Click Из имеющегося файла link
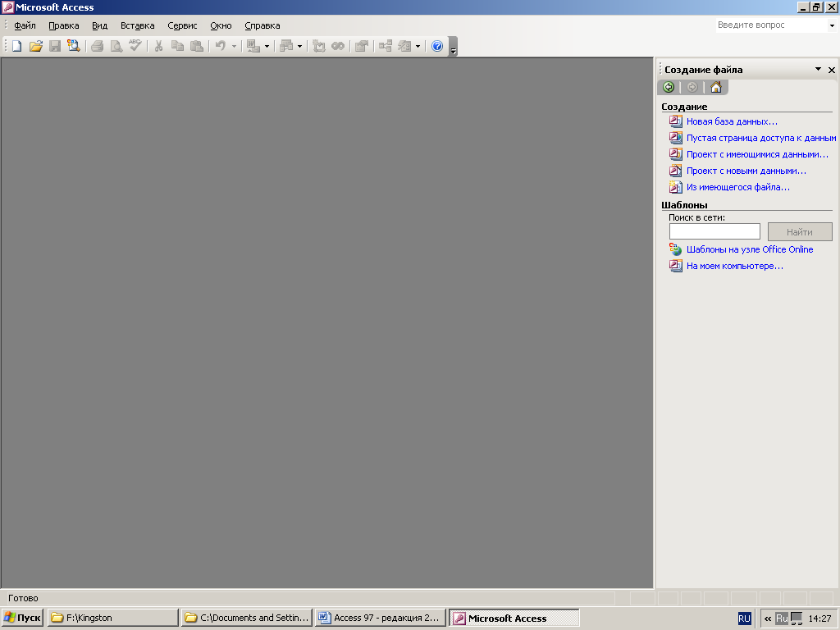840x630 pixels. tap(738, 188)
